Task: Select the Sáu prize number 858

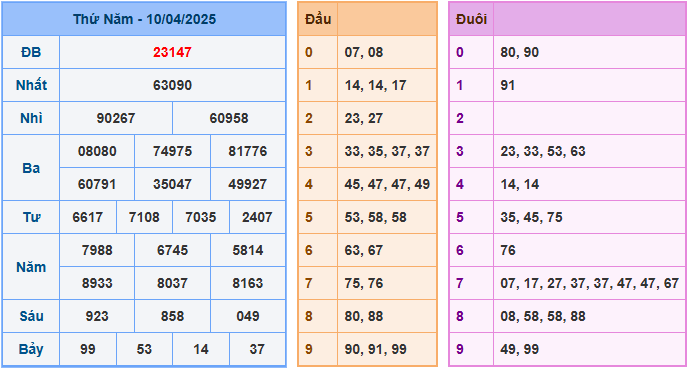Action: point(172,316)
